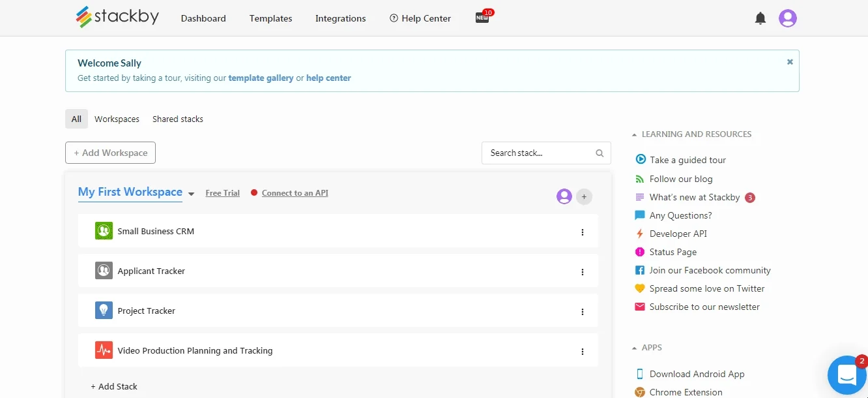Open Project Tracker stack
This screenshot has height=398, width=868.
[x=146, y=311]
